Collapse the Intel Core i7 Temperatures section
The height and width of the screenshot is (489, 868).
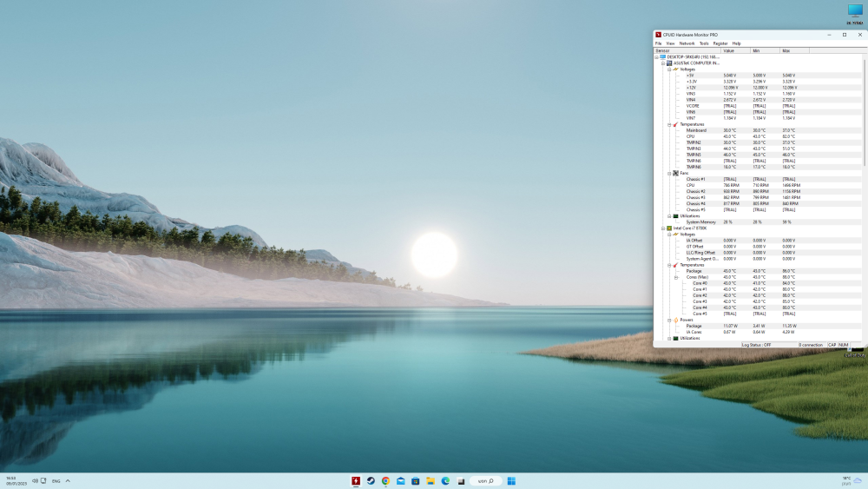tap(669, 265)
